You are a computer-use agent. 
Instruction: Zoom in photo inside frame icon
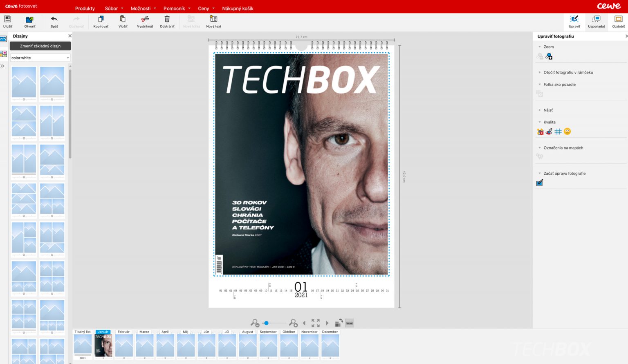(549, 56)
